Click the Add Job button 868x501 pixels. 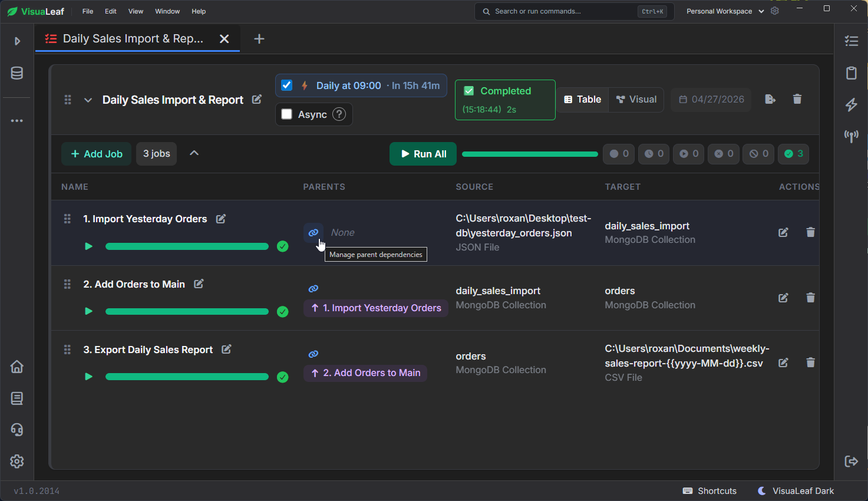coord(97,154)
